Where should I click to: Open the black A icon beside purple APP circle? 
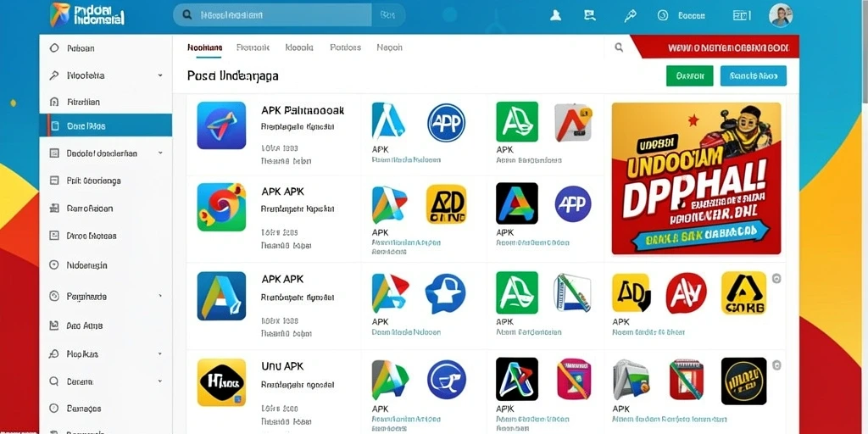tap(517, 203)
